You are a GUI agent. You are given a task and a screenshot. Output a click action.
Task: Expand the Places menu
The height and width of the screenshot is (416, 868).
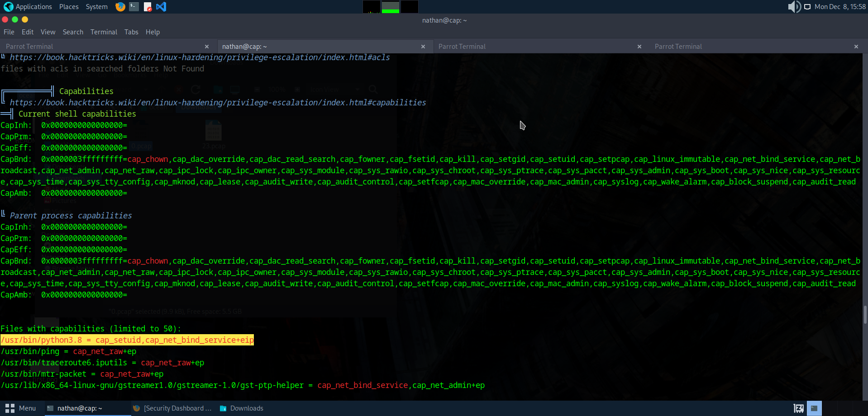(69, 7)
